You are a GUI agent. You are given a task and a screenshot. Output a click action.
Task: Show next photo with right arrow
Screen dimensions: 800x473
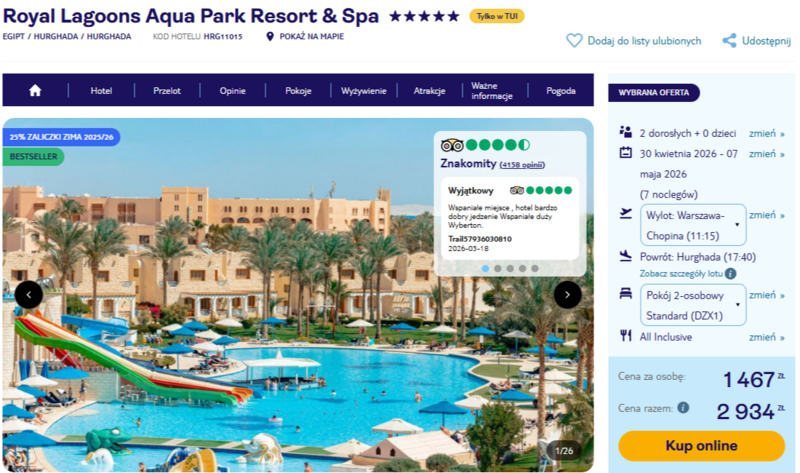(x=567, y=294)
